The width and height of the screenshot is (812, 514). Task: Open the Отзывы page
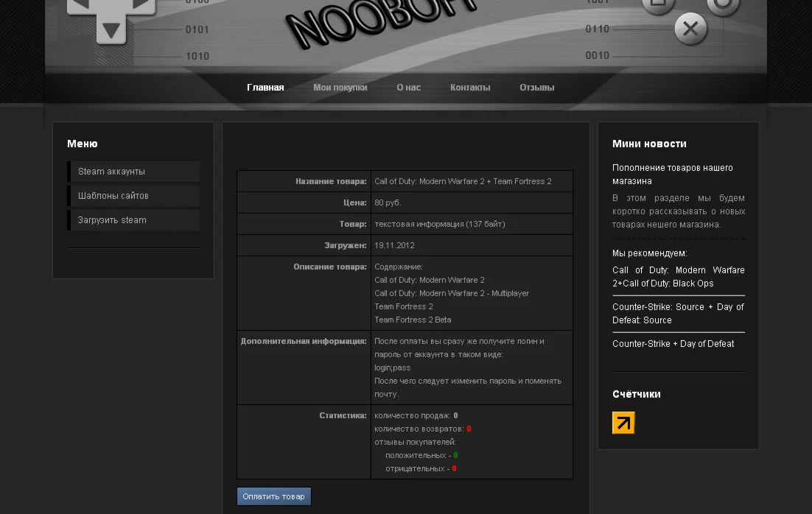(x=537, y=88)
